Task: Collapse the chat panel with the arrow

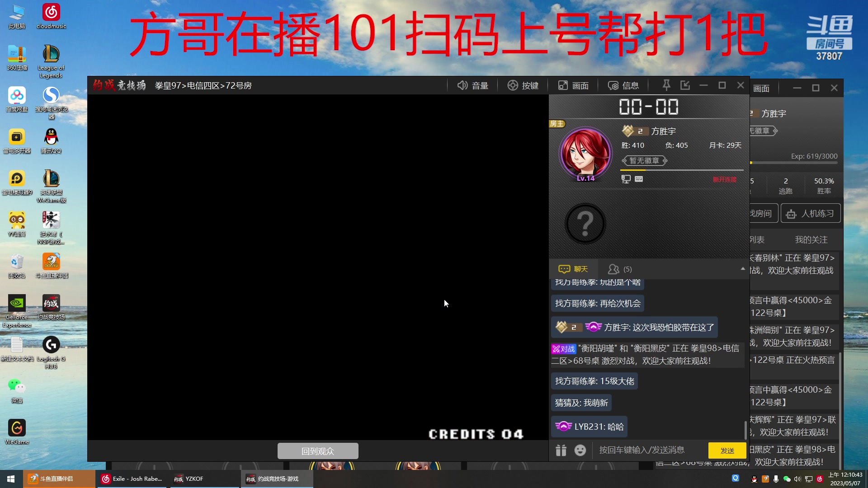Action: click(x=743, y=269)
